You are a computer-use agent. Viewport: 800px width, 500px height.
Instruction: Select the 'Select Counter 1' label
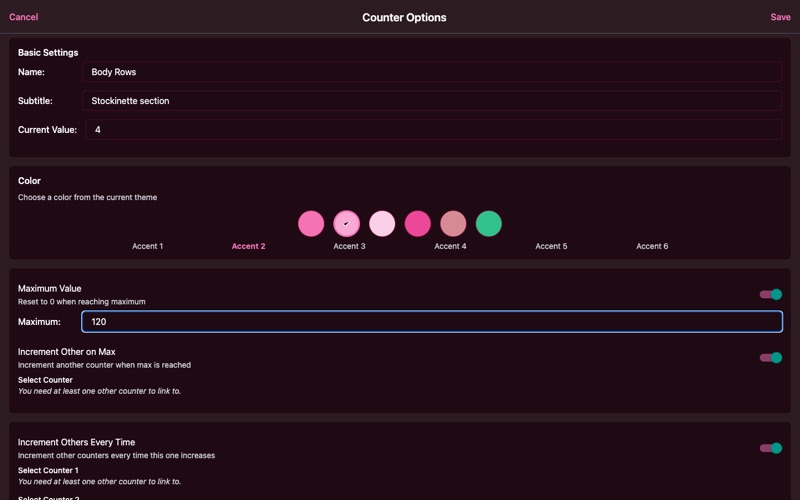[x=48, y=470]
